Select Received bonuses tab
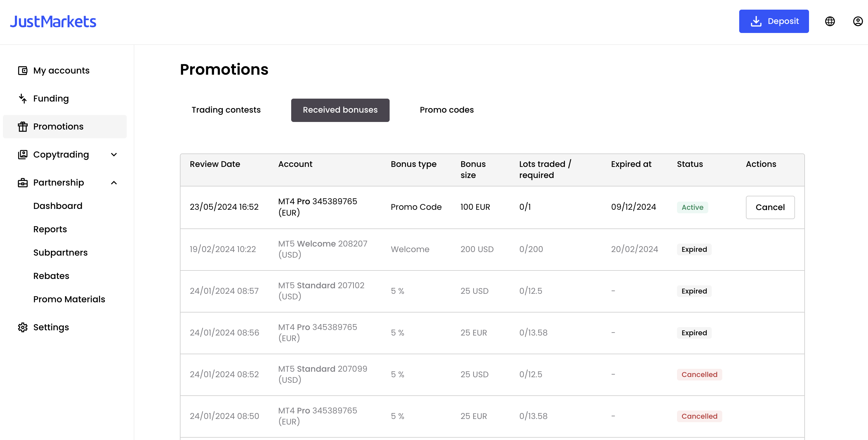 tap(340, 110)
